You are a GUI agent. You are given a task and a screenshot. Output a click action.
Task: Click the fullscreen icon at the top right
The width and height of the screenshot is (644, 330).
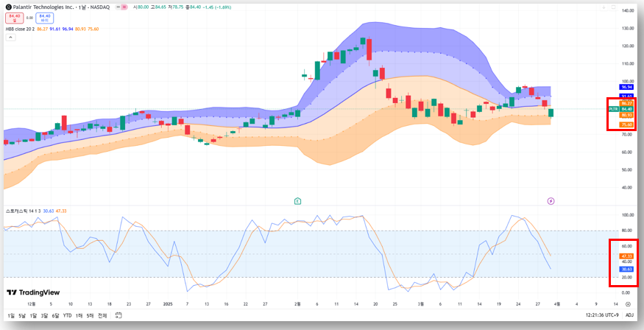coord(614,7)
